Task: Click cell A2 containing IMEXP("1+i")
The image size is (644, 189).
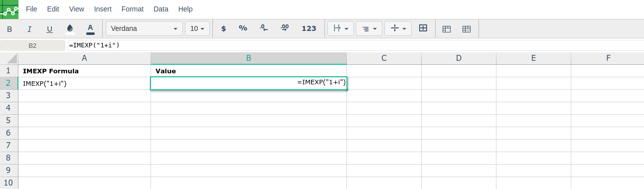Action: (84, 83)
